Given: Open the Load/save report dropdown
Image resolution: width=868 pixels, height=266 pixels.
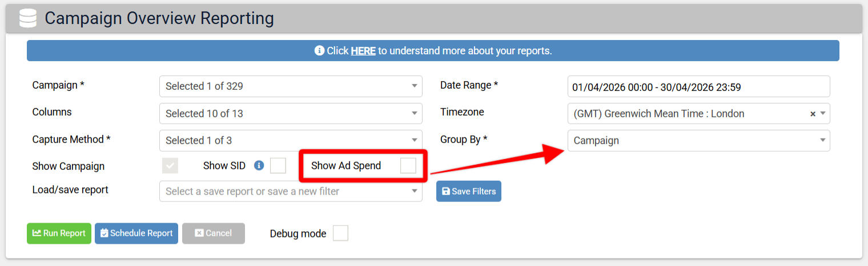Looking at the screenshot, I should 291,191.
